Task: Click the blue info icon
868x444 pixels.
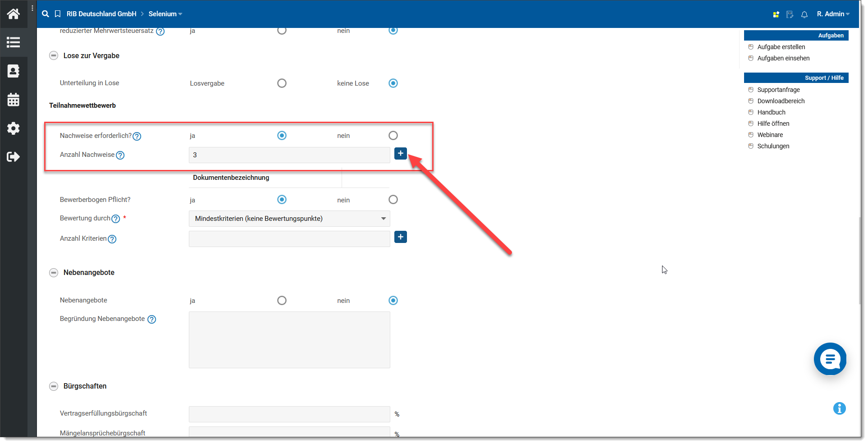Action: (840, 408)
